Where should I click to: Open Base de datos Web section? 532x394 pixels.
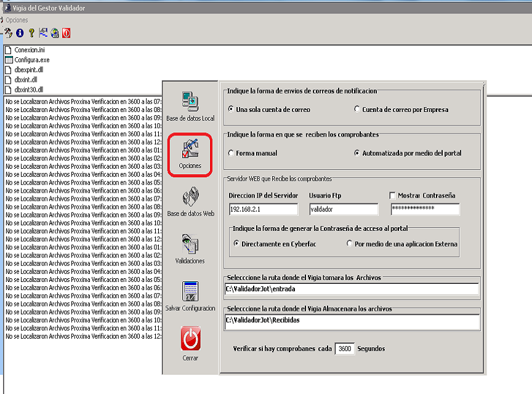pyautogui.click(x=190, y=202)
